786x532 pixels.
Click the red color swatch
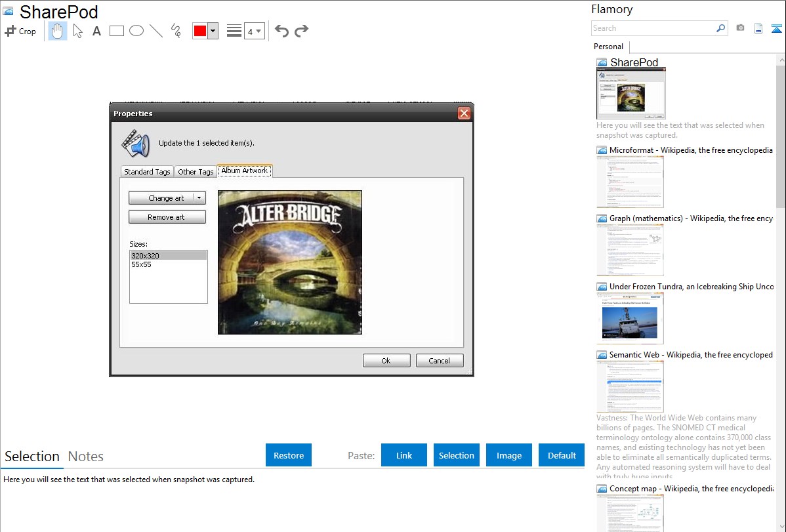(x=200, y=31)
